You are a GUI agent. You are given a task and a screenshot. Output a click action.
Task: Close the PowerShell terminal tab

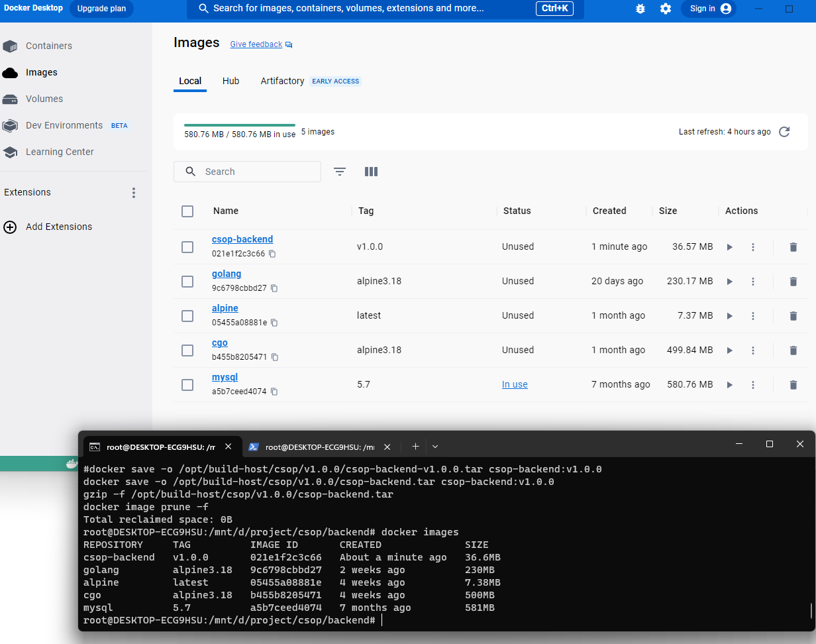coord(387,447)
